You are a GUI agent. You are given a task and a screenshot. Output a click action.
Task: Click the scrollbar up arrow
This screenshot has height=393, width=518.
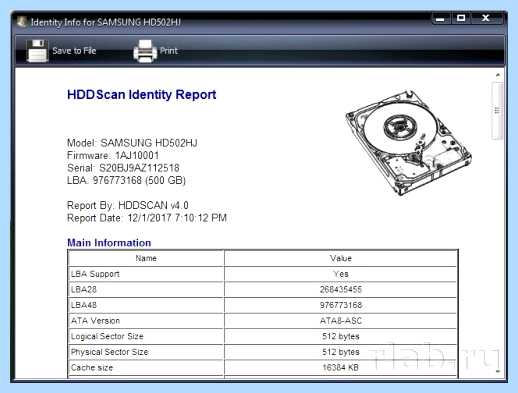498,75
